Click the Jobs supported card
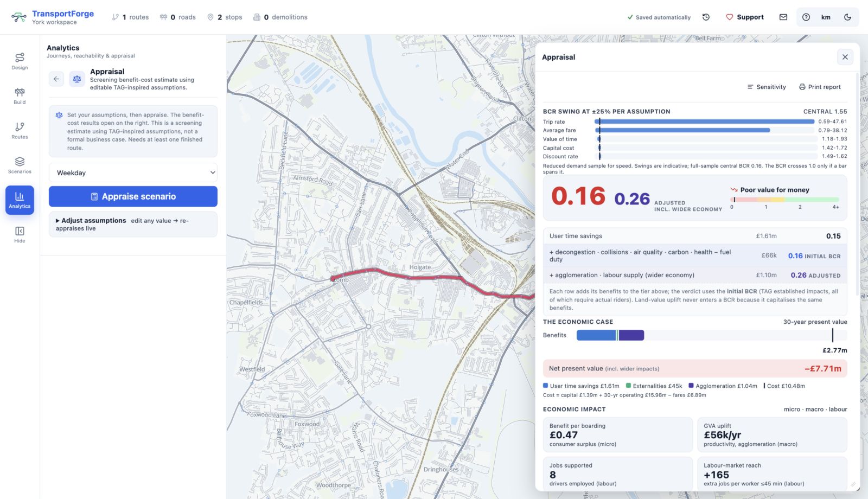Viewport: 868px width, 499px height. click(618, 474)
